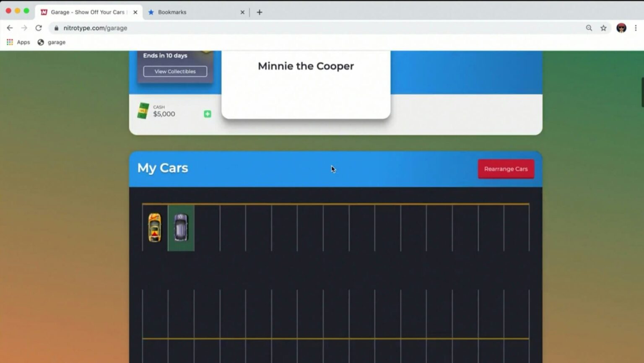Open the View Collectibles button
This screenshot has width=644, height=363.
click(175, 71)
